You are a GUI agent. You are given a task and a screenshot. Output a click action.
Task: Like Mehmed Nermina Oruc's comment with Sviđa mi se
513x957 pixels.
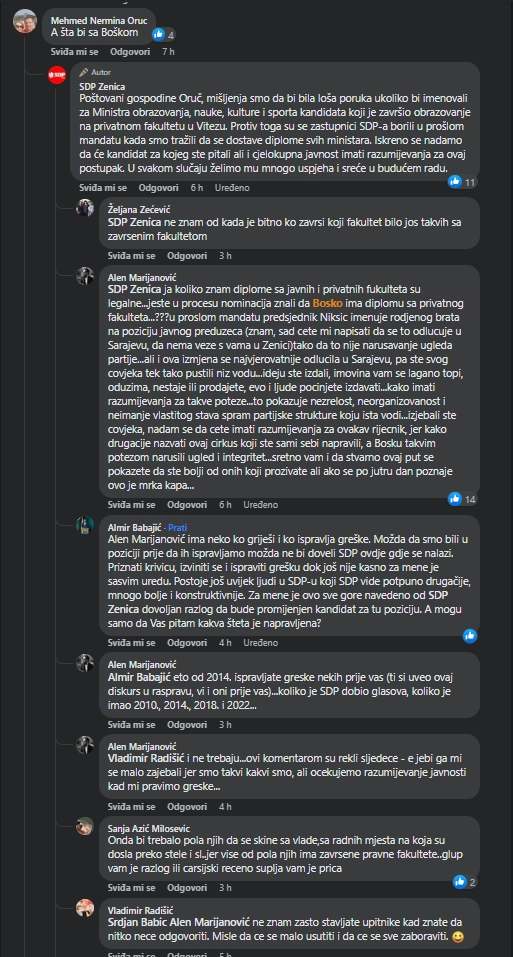[71, 52]
